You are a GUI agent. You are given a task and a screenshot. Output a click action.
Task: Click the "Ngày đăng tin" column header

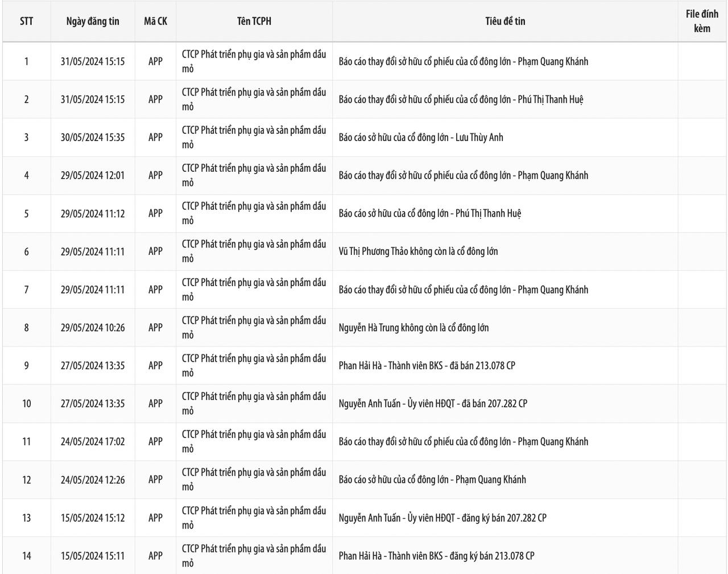pos(93,21)
